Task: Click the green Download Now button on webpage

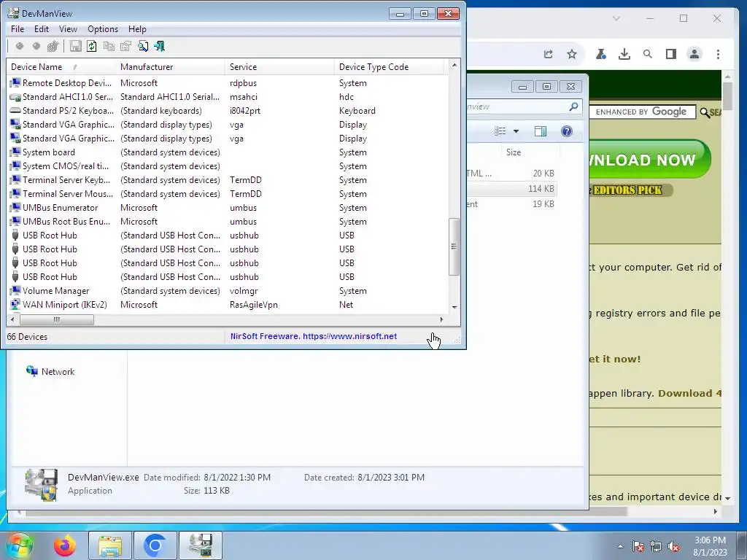Action: (650, 159)
